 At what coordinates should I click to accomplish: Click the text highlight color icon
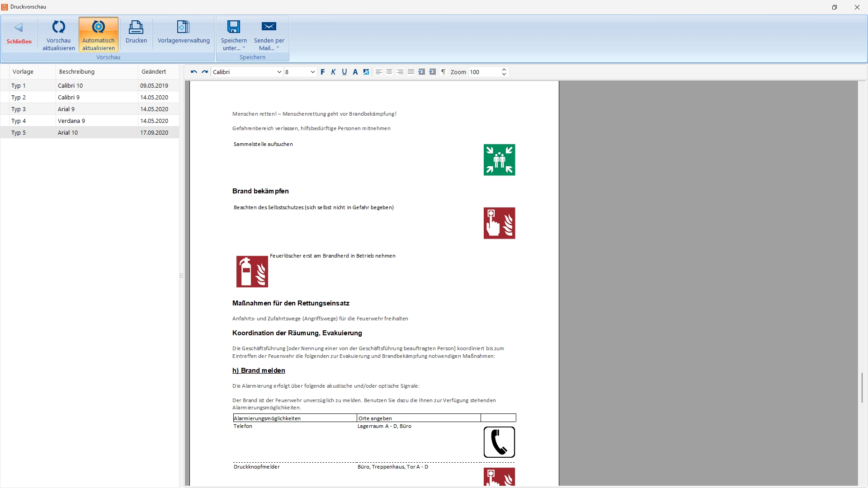coord(366,72)
